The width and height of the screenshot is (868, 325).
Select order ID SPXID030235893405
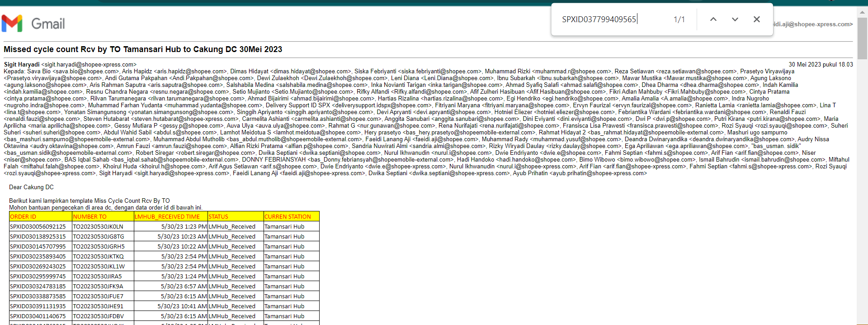point(38,257)
